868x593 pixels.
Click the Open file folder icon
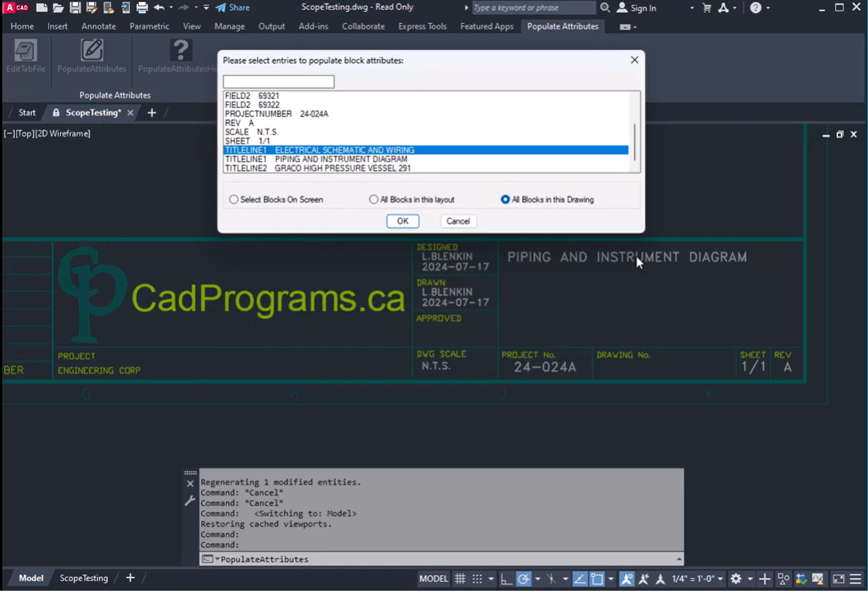(58, 7)
